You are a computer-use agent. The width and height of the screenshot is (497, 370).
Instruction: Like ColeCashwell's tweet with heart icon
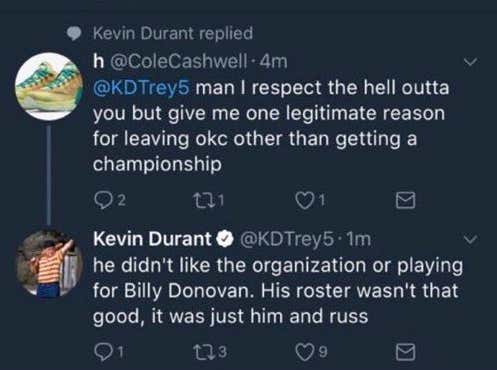tap(304, 201)
